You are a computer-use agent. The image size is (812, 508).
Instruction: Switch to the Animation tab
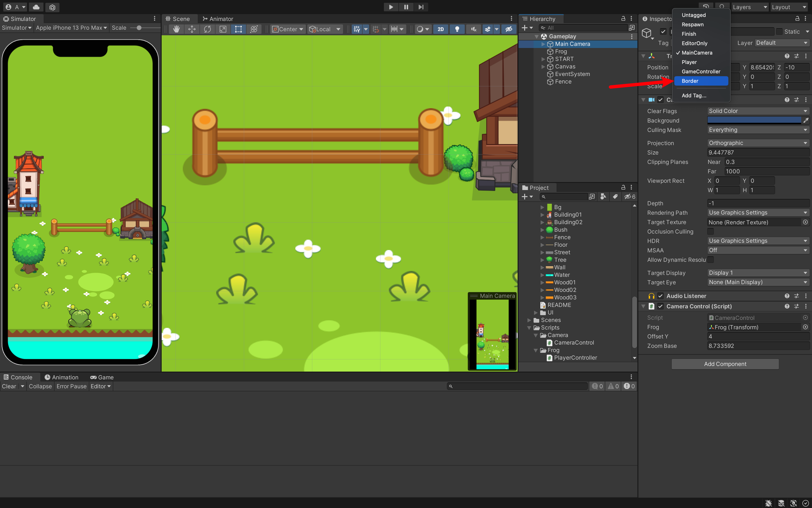[x=62, y=377]
